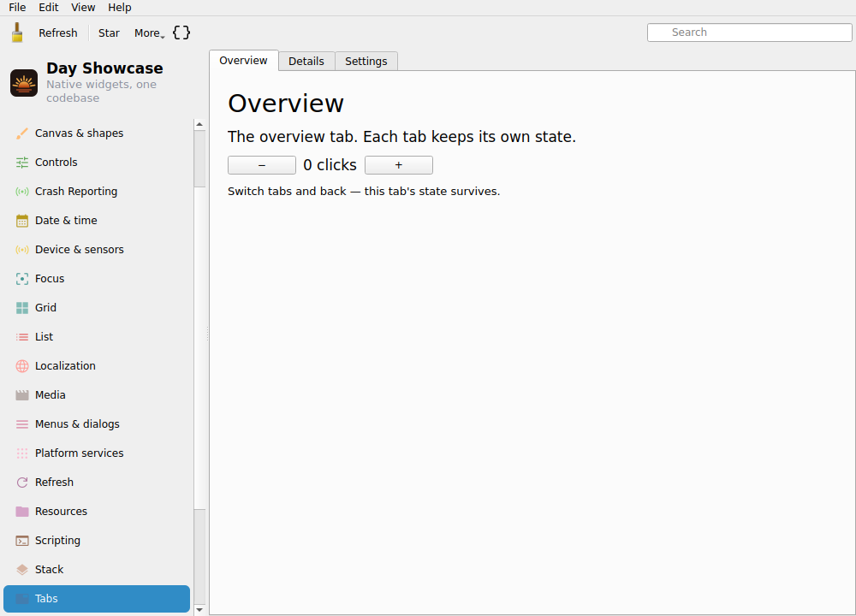Click the Resources folder icon

pyautogui.click(x=22, y=512)
